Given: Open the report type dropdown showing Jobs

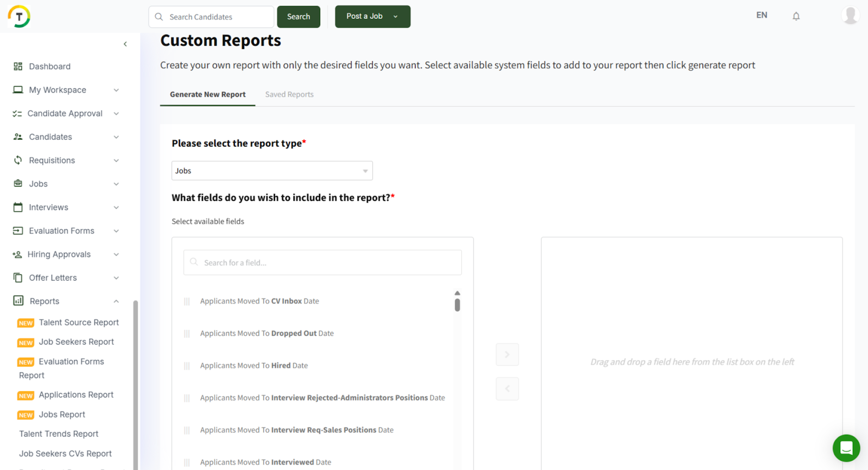Looking at the screenshot, I should click(x=272, y=171).
